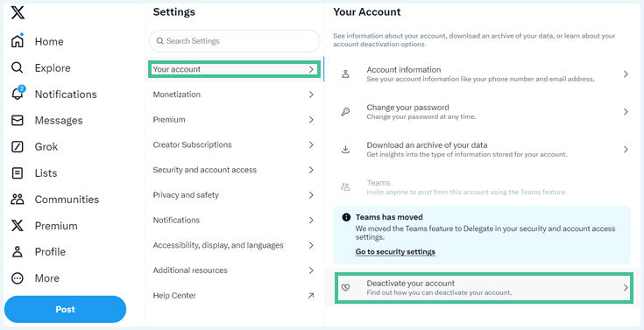Expand Monetization chevron
The height and width of the screenshot is (330, 644).
click(311, 95)
